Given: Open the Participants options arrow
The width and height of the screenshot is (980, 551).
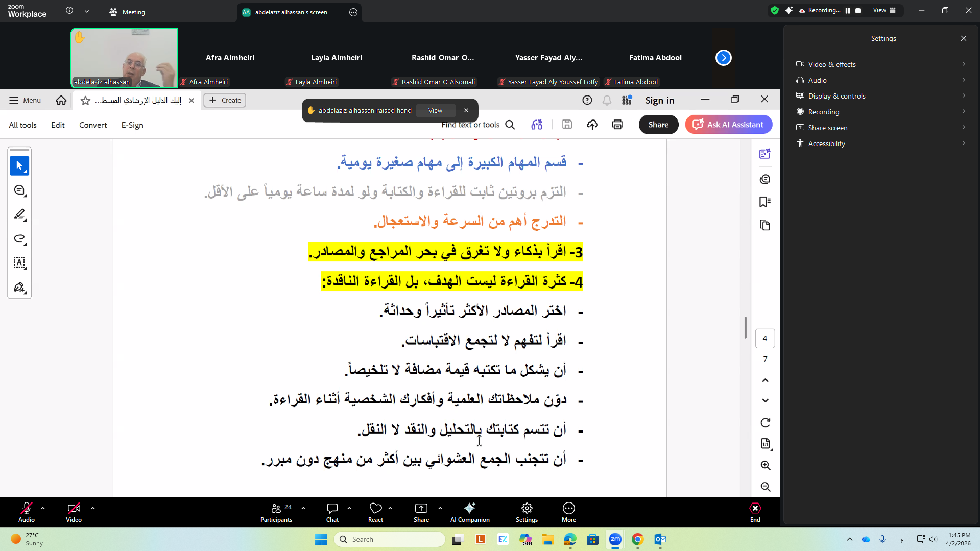Looking at the screenshot, I should [303, 508].
